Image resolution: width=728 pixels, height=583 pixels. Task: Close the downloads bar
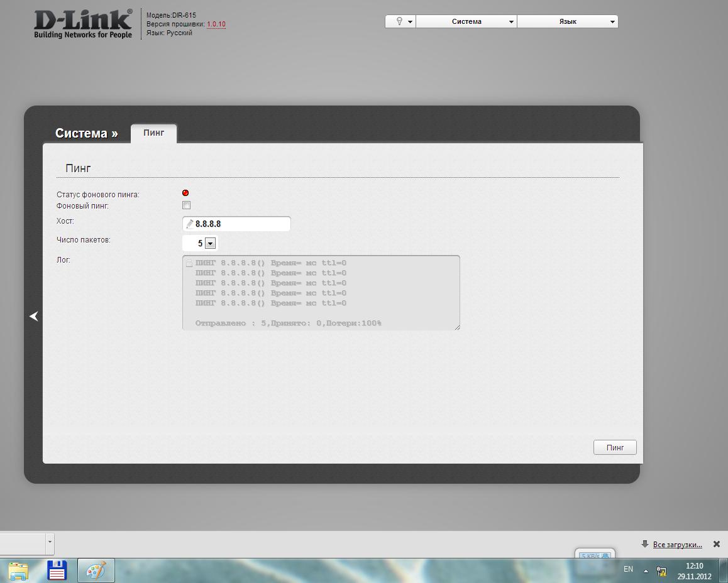pyautogui.click(x=716, y=544)
